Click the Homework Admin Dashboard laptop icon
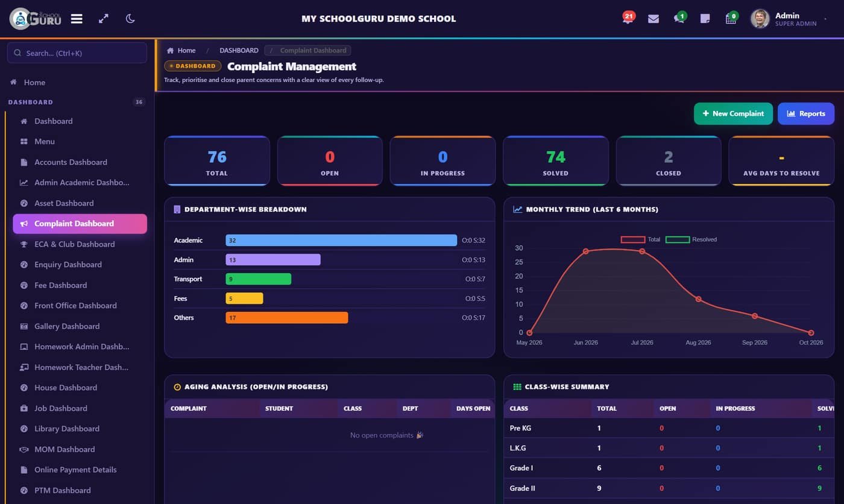Viewport: 844px width, 504px height. point(24,347)
